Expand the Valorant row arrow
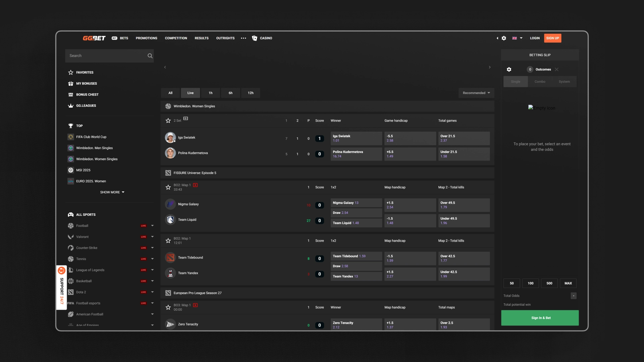The image size is (644, 362). pyautogui.click(x=152, y=237)
